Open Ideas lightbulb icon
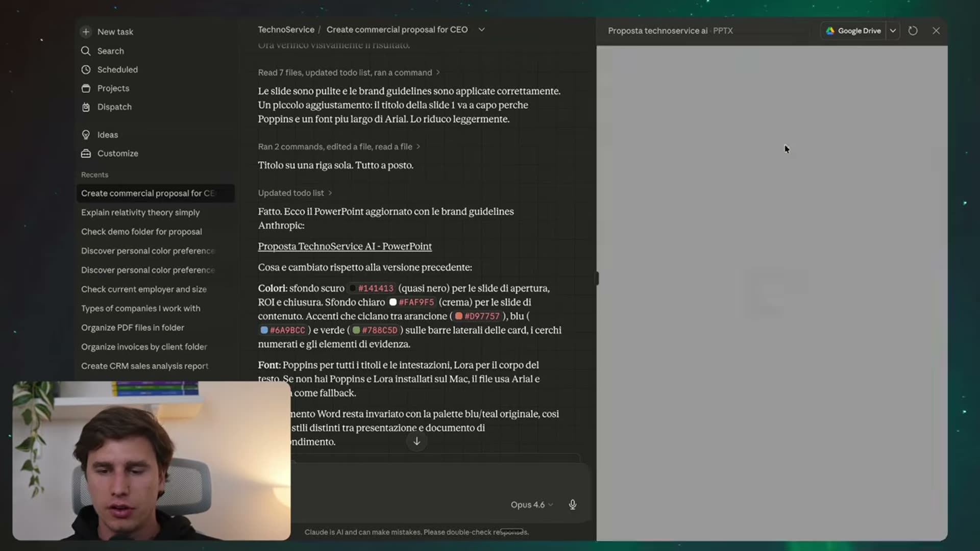Screen dimensions: 980x551 click(86, 135)
